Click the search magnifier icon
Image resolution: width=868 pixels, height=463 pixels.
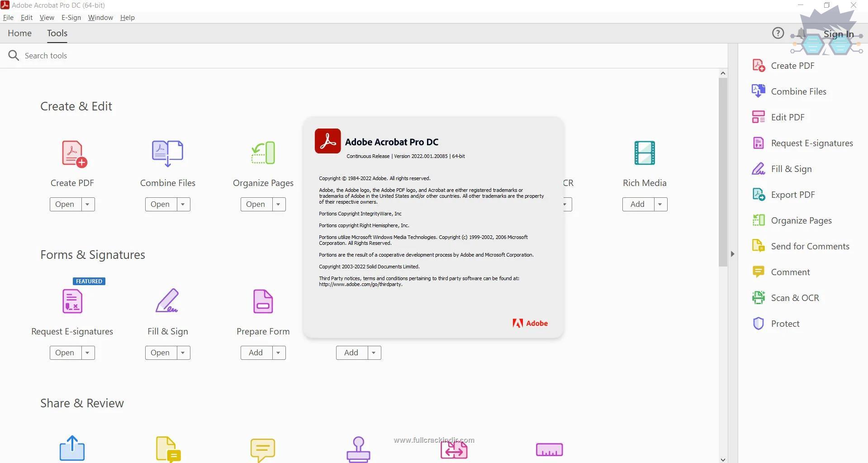[14, 55]
